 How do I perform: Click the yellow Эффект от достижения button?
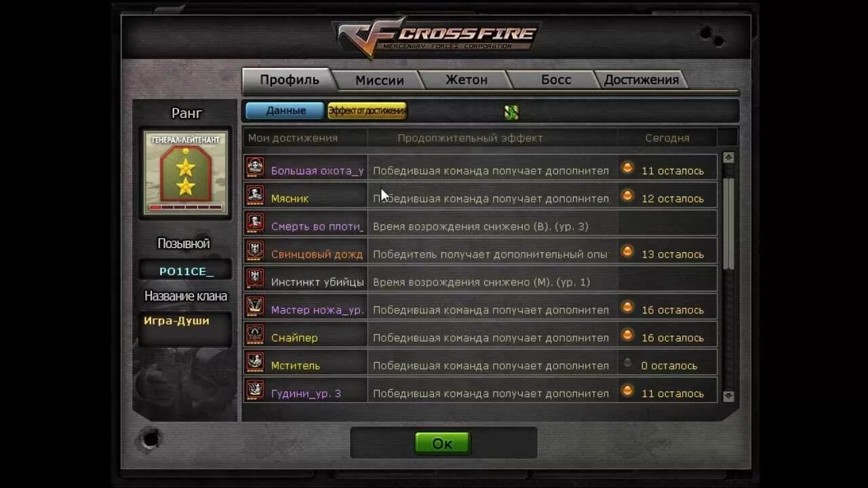[x=367, y=110]
